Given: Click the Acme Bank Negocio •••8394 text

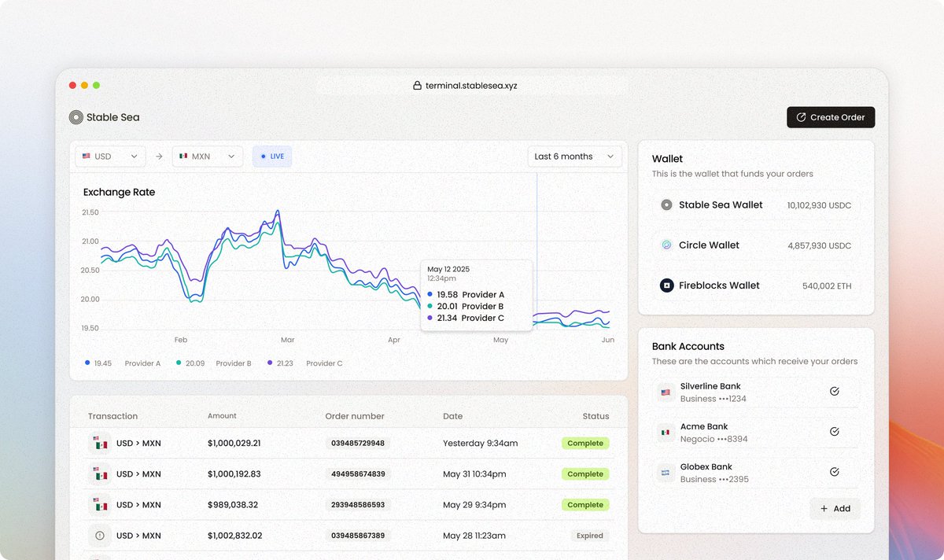Looking at the screenshot, I should pyautogui.click(x=714, y=439).
